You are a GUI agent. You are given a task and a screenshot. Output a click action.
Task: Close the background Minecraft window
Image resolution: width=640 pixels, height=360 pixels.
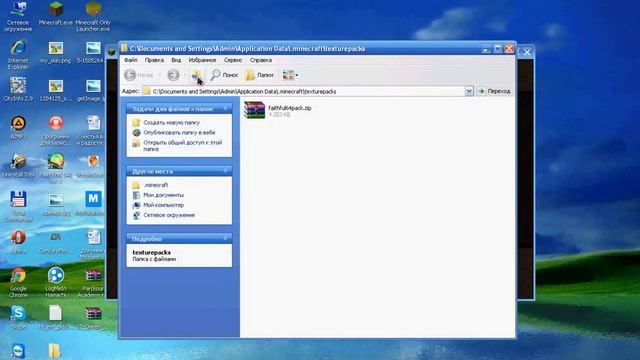527,52
